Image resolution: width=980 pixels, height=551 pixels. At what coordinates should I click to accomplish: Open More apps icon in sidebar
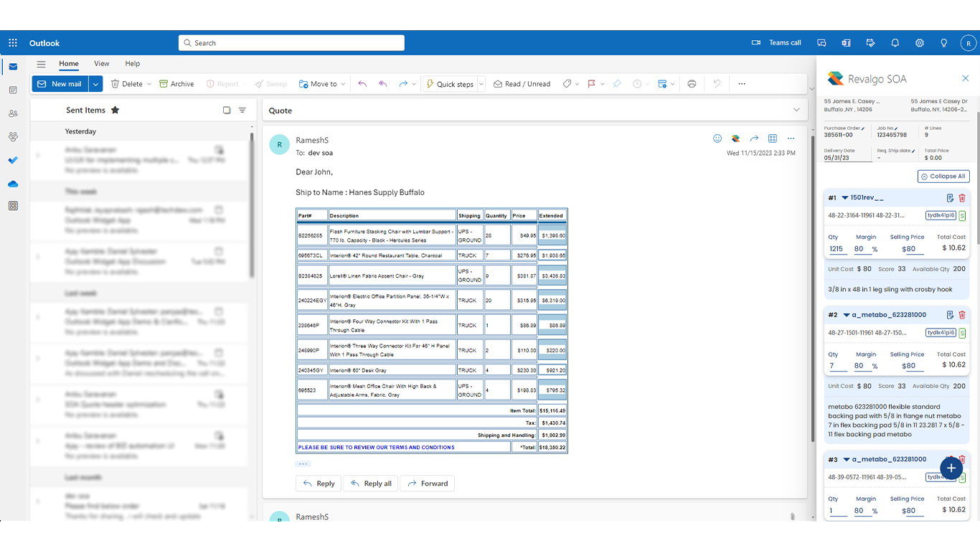(x=13, y=206)
